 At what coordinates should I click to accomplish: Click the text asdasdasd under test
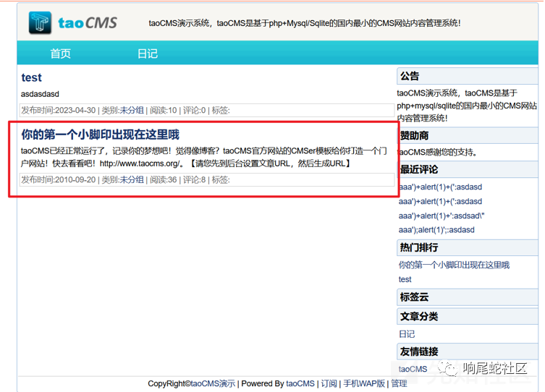tap(40, 94)
